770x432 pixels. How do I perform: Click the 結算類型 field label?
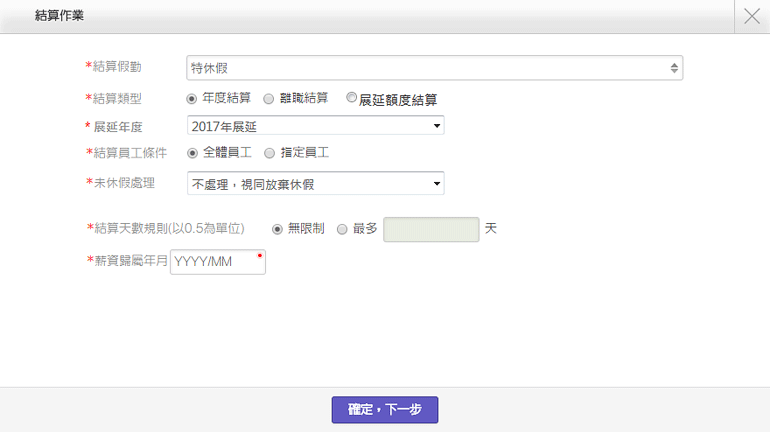(117, 98)
